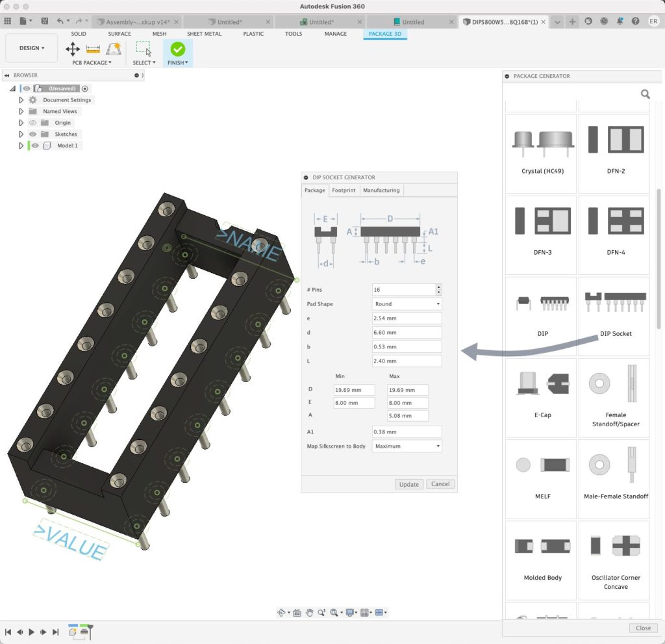Click the Close button in the Package Generator panel
The width and height of the screenshot is (665, 644).
pyautogui.click(x=643, y=628)
